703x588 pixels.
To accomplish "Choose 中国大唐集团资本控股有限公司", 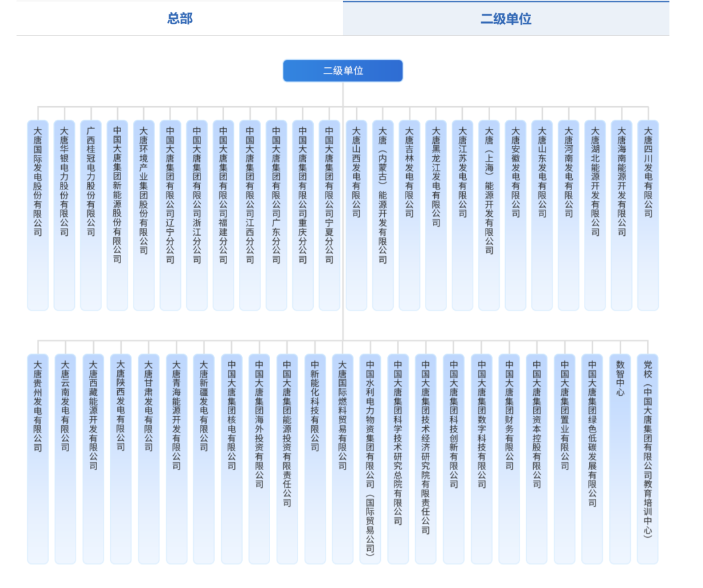I will 536,459.
